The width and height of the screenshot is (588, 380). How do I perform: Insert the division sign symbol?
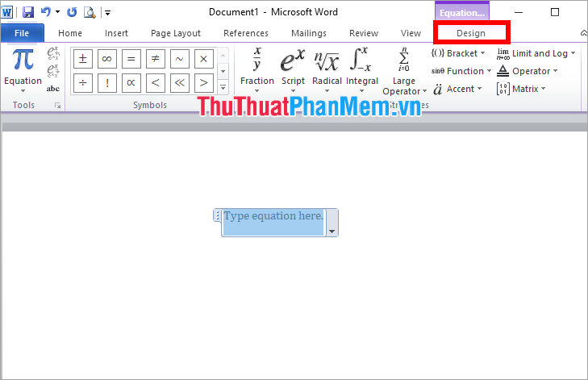tap(83, 83)
